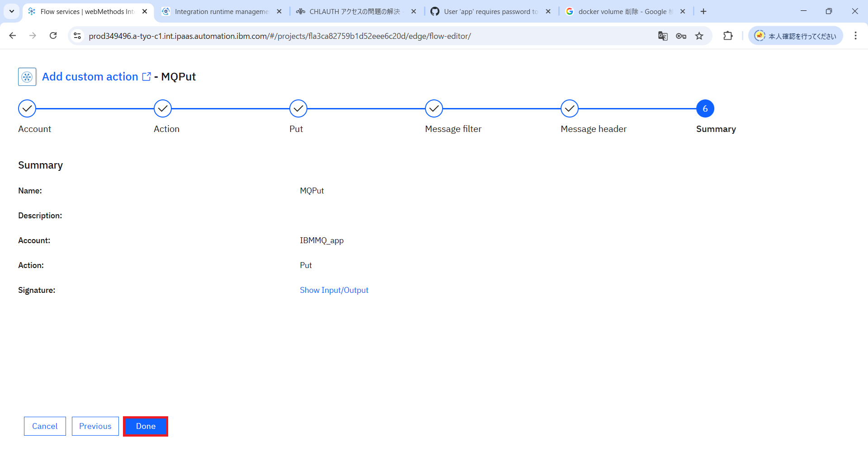The image size is (868, 461).
Task: Go back to previous page
Action: pos(13,36)
